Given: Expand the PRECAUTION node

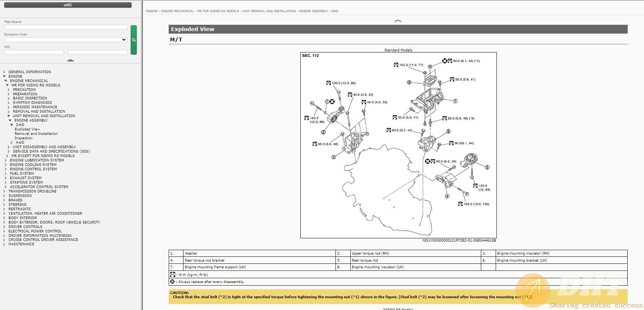Looking at the screenshot, I should 9,90.
